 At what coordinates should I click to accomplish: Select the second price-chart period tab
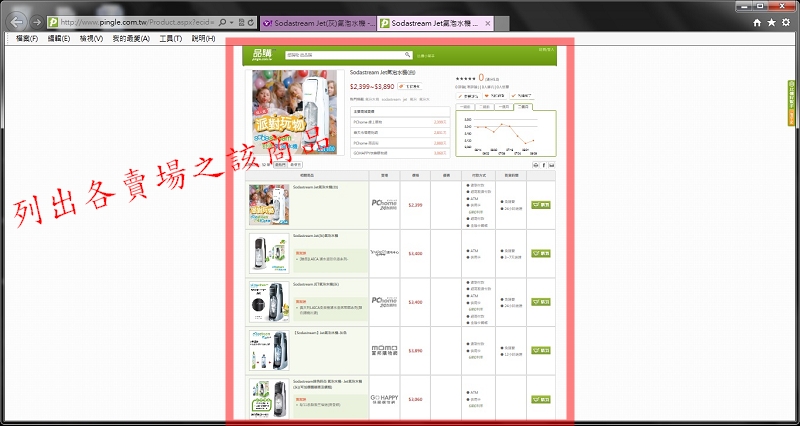click(x=484, y=107)
